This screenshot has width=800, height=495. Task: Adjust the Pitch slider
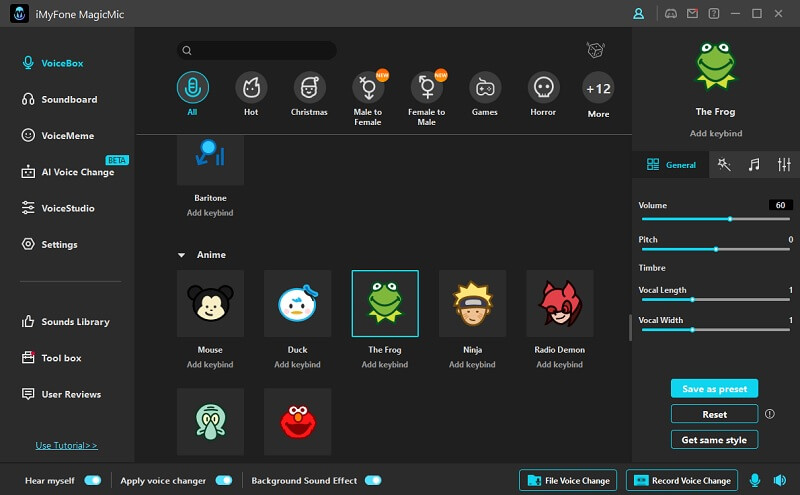pyautogui.click(x=716, y=249)
